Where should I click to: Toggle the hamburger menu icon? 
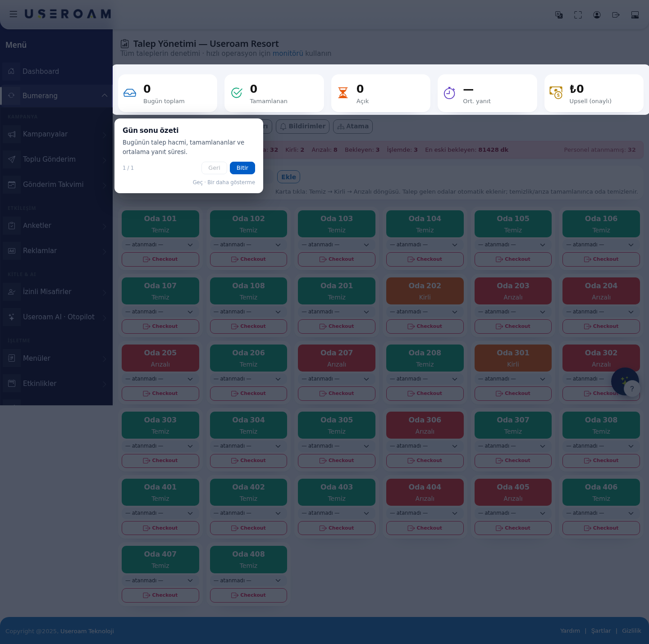tap(14, 14)
